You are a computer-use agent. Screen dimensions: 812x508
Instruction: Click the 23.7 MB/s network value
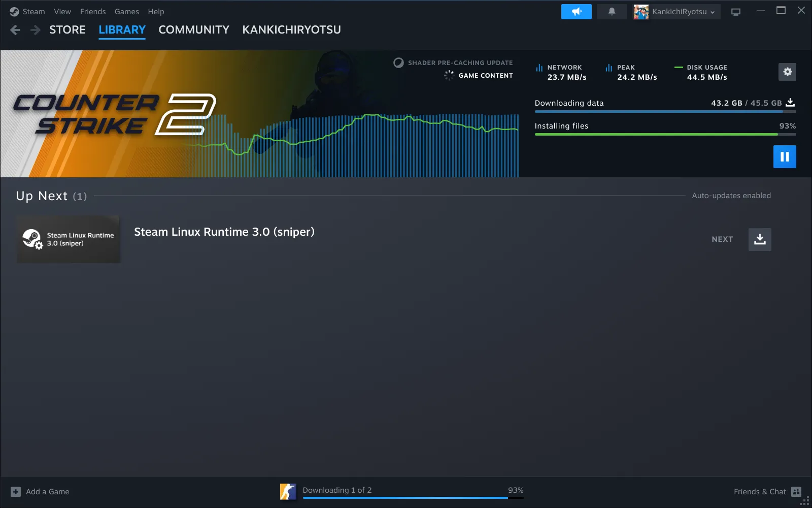(567, 77)
